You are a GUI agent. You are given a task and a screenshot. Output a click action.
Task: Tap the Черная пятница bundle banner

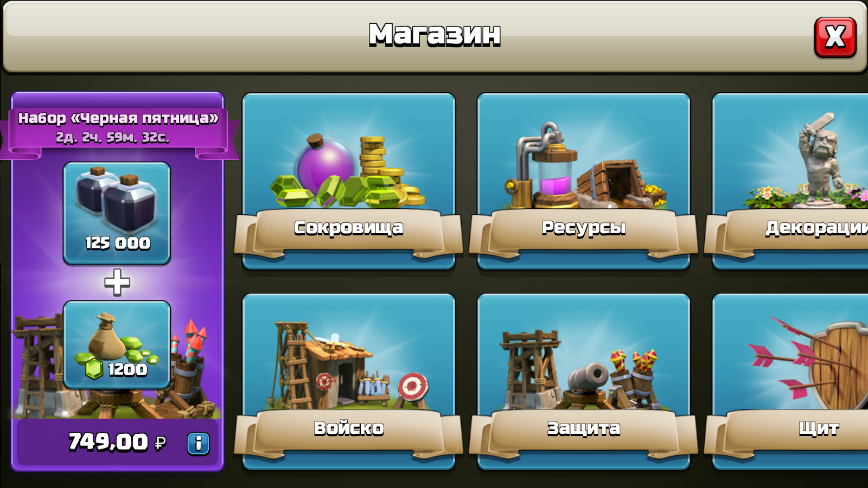coord(118,127)
